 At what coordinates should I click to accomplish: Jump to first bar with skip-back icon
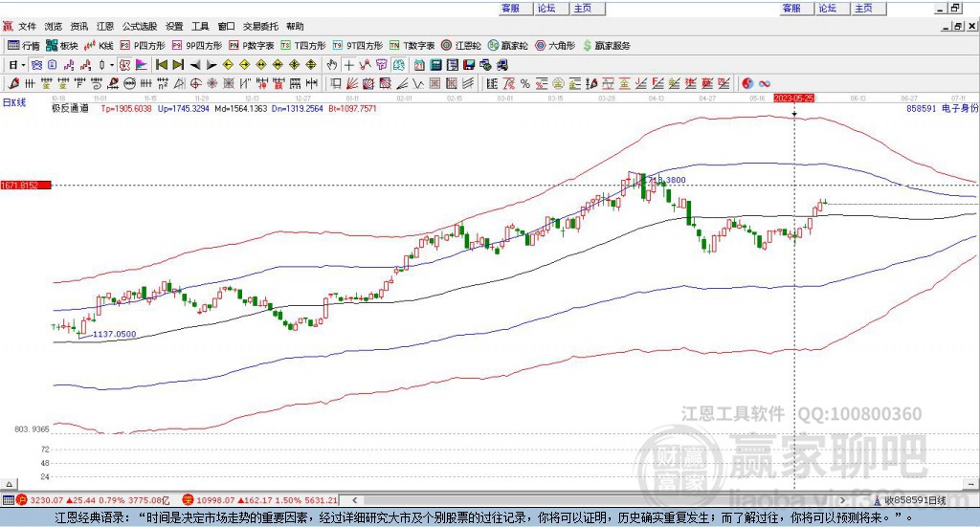[x=162, y=65]
